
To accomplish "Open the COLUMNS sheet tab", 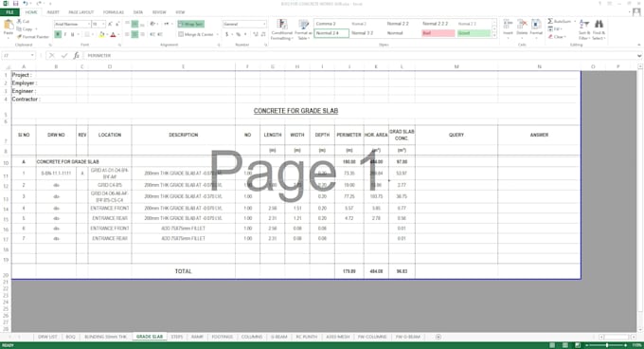I will (x=251, y=337).
